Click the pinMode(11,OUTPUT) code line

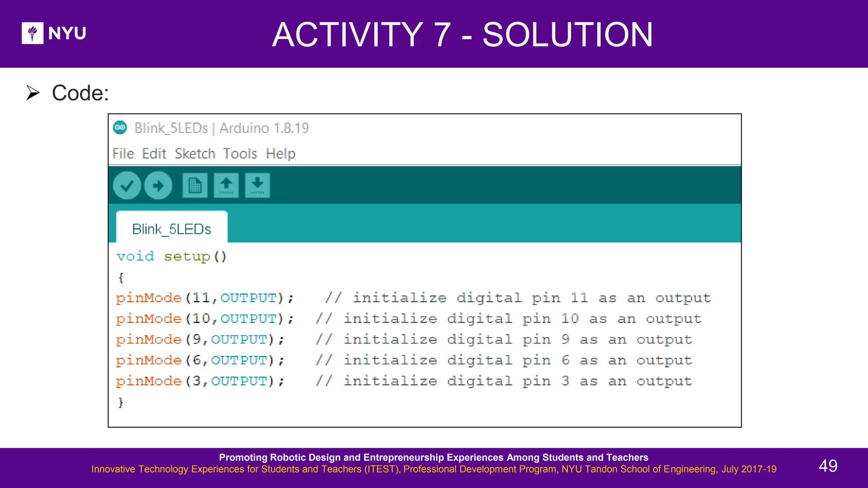coord(205,298)
